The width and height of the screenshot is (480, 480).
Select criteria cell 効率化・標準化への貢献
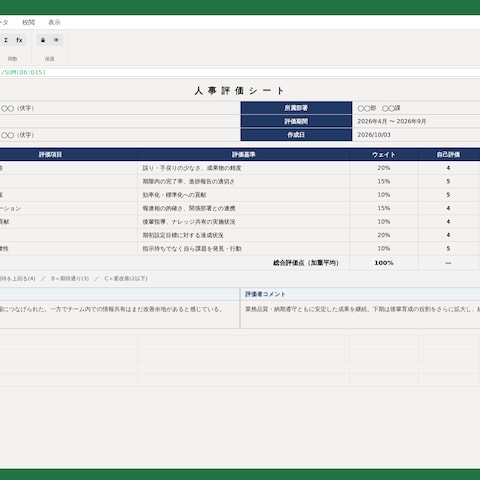[244, 195]
